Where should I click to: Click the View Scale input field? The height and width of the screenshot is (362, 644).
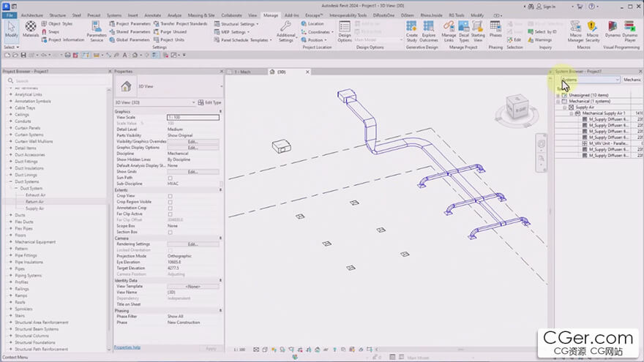192,117
